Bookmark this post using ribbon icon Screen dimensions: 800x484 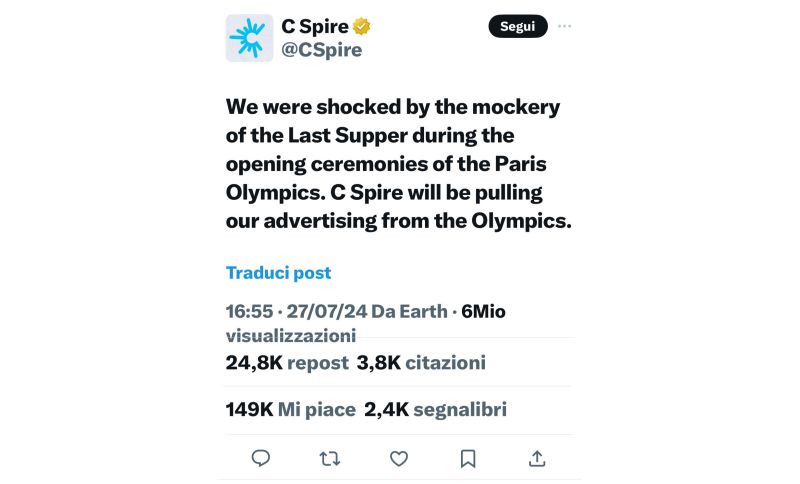pyautogui.click(x=468, y=458)
